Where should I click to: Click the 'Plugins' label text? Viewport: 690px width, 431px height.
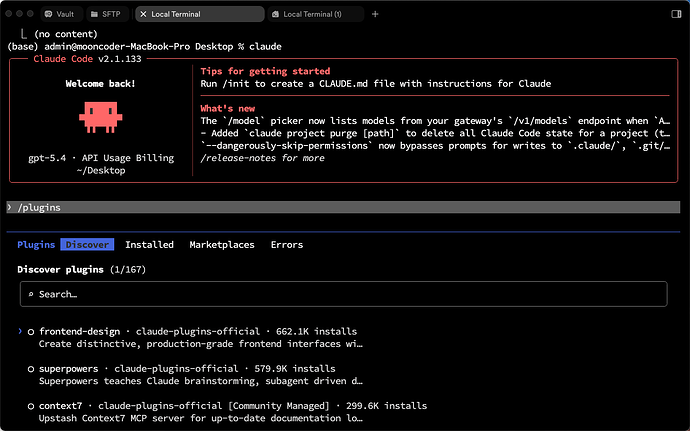tap(36, 244)
